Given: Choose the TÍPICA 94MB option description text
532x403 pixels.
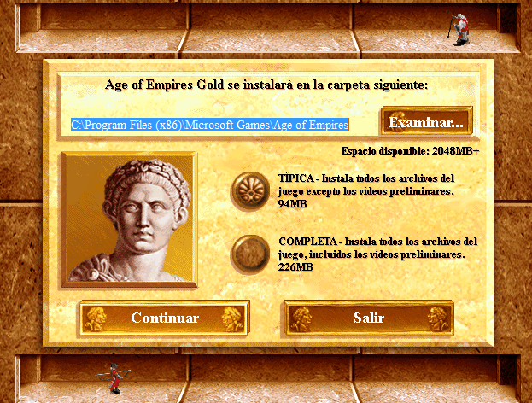Looking at the screenshot, I should 366,191.
